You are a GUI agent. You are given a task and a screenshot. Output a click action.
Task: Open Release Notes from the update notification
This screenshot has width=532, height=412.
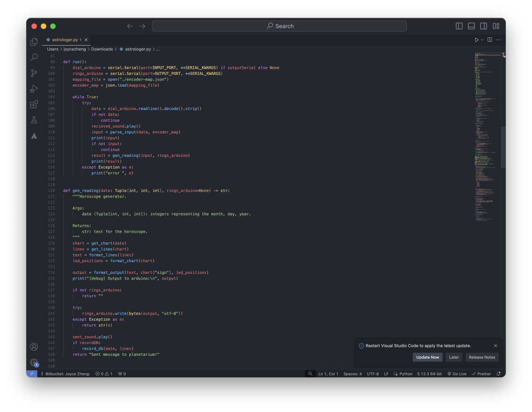pos(482,357)
